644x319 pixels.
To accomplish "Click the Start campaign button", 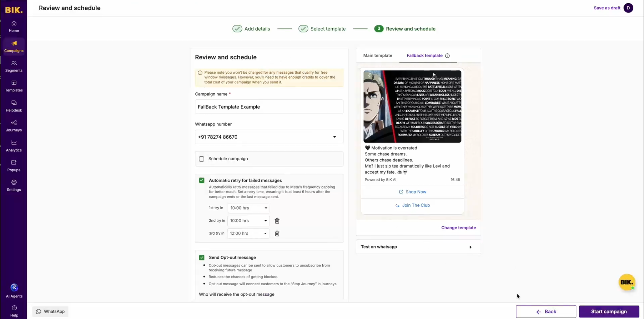I will click(609, 311).
